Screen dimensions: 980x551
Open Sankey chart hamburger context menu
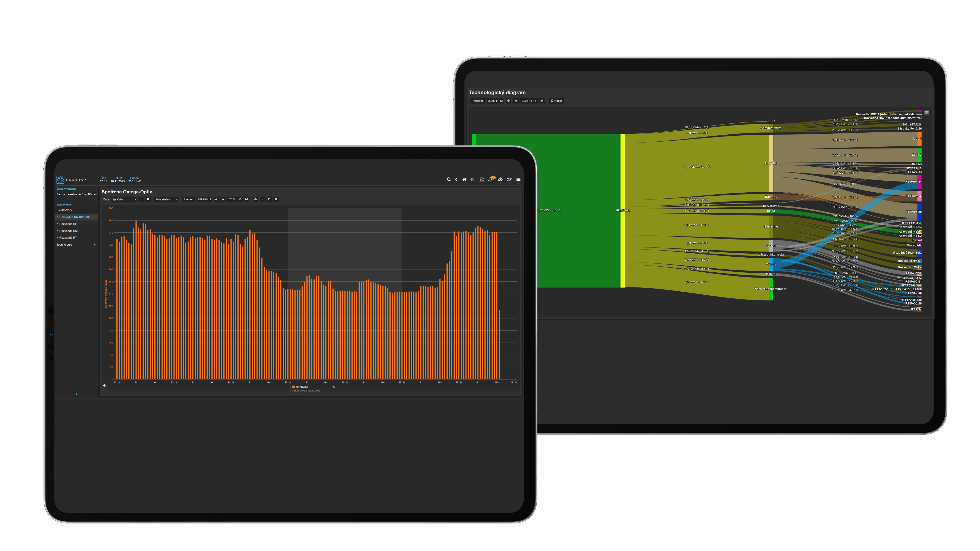926,113
